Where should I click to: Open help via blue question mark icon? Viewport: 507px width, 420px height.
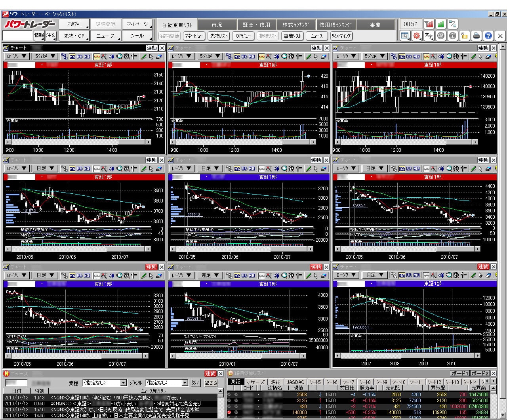(488, 36)
